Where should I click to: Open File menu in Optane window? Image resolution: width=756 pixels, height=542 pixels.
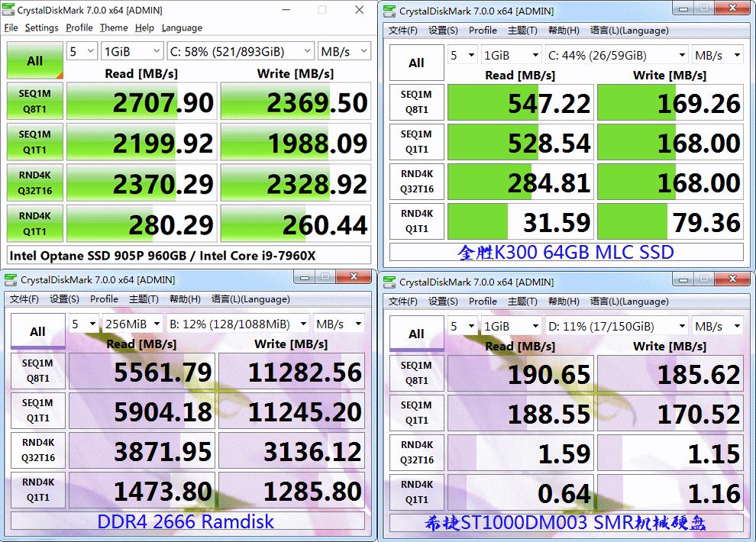tap(11, 28)
